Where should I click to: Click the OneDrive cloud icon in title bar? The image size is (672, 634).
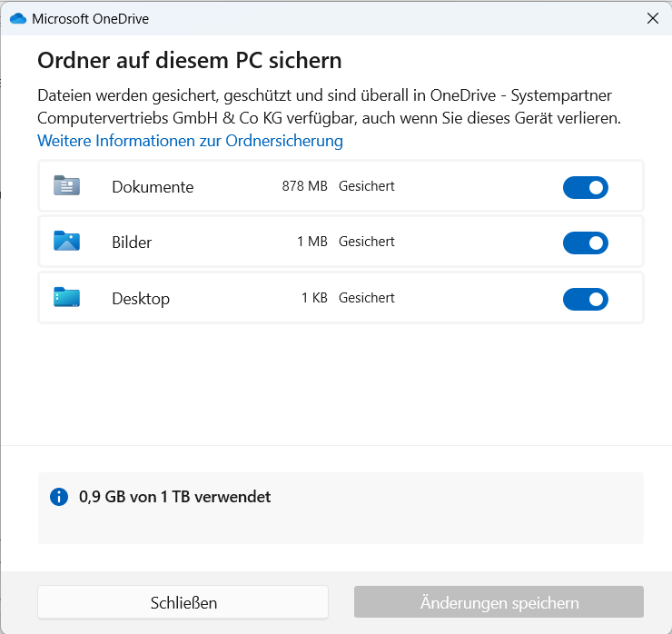[17, 18]
